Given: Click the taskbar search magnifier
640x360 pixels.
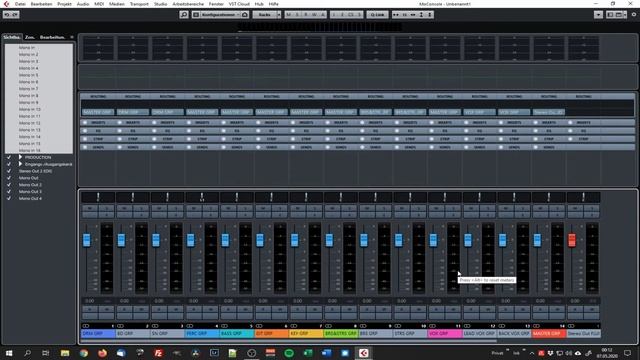Looking at the screenshot, I should [x=27, y=353].
